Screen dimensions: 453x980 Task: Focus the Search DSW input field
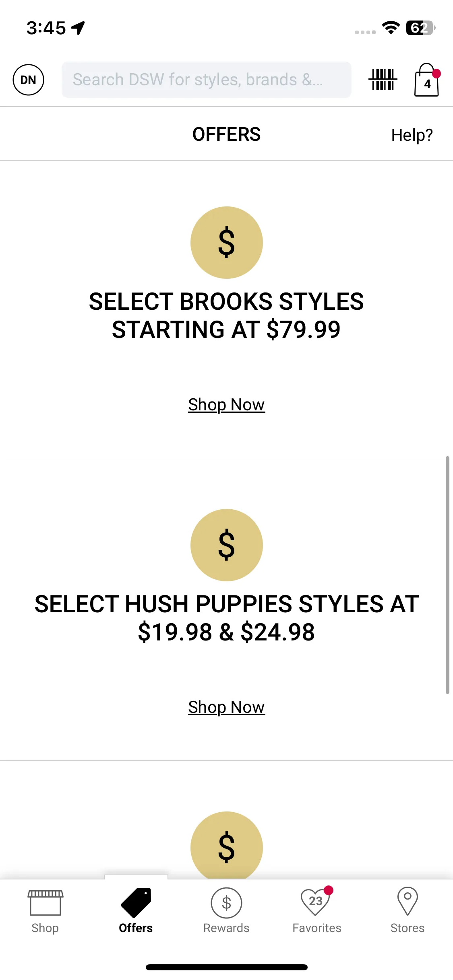coord(206,80)
